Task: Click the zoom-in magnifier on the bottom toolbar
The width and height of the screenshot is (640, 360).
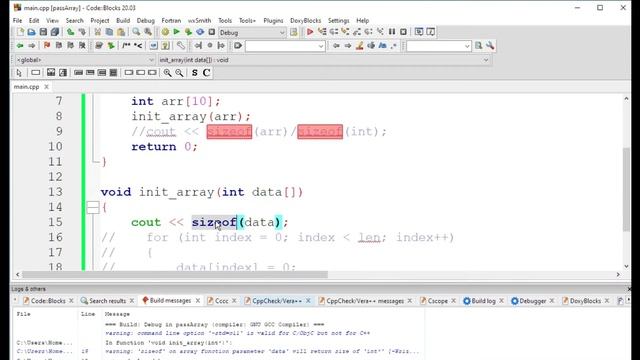Action: pyautogui.click(x=167, y=73)
